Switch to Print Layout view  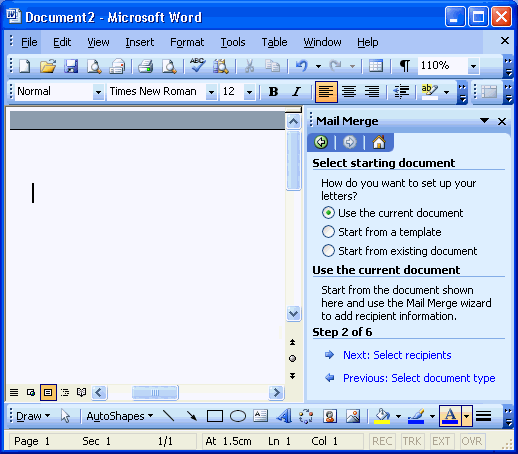[48, 392]
